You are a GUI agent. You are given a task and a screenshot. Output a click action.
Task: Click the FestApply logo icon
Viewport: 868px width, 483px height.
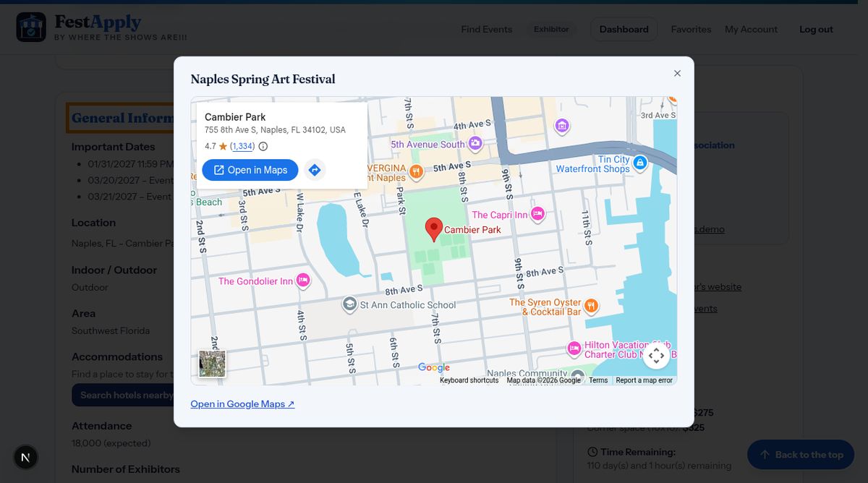pos(31,27)
